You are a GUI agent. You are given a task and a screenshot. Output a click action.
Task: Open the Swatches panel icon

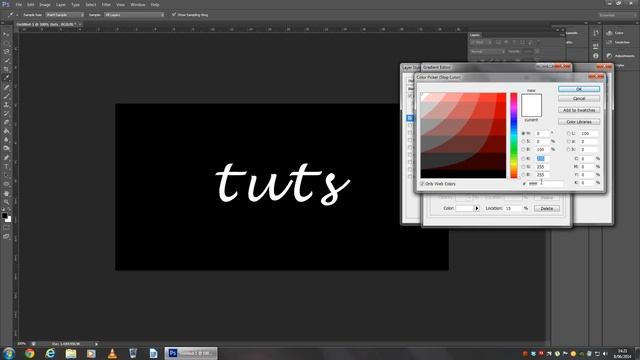coord(609,42)
